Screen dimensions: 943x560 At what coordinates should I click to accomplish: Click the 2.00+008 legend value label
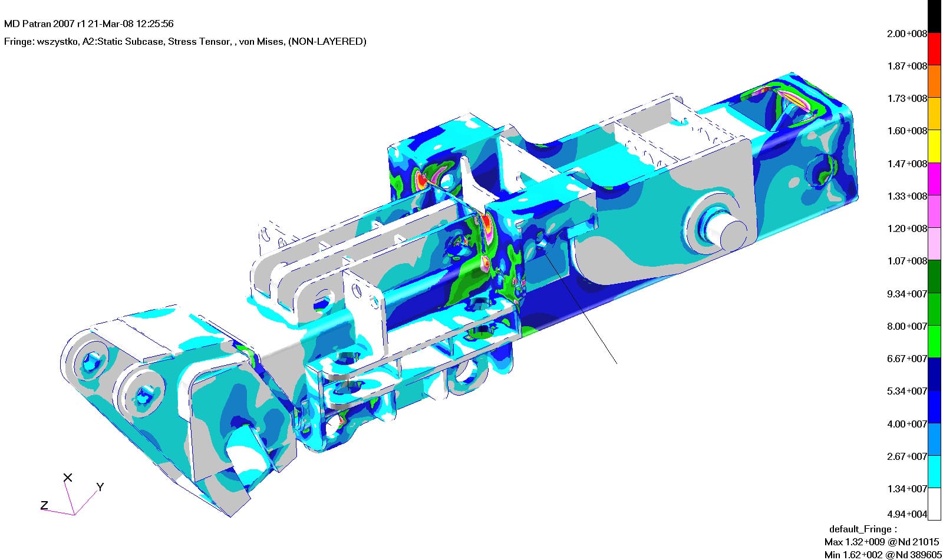coord(906,34)
